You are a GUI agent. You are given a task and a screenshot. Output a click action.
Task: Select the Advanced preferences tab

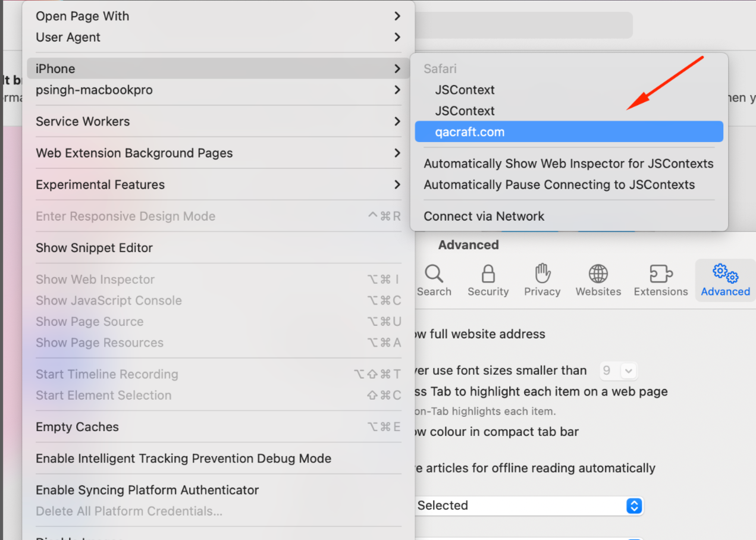coord(725,280)
